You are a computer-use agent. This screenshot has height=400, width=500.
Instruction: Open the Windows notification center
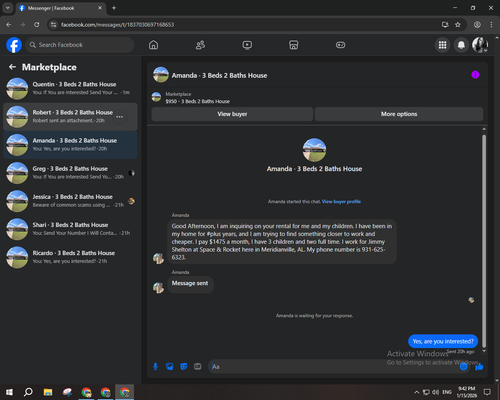coord(487,392)
